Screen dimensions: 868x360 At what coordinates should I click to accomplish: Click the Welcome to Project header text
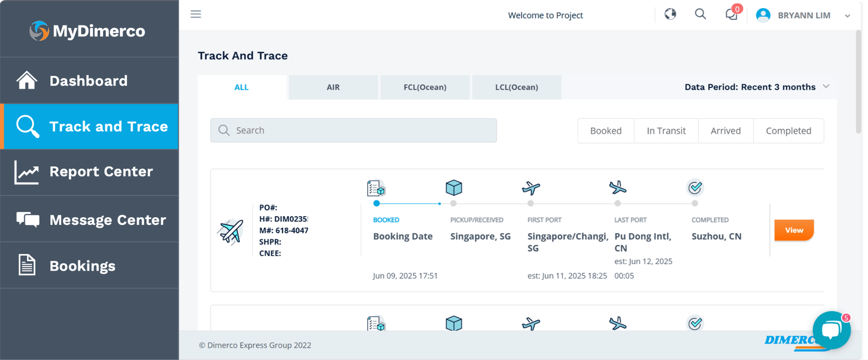(x=545, y=15)
